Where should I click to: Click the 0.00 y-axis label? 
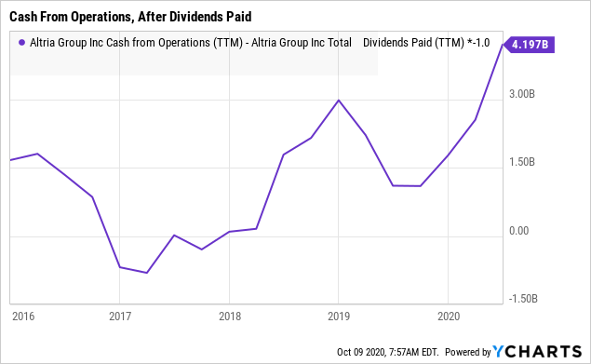click(519, 231)
